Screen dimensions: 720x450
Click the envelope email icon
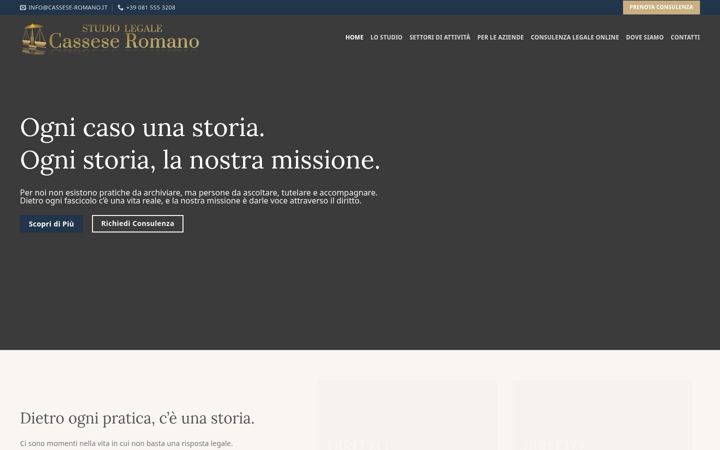[23, 7]
